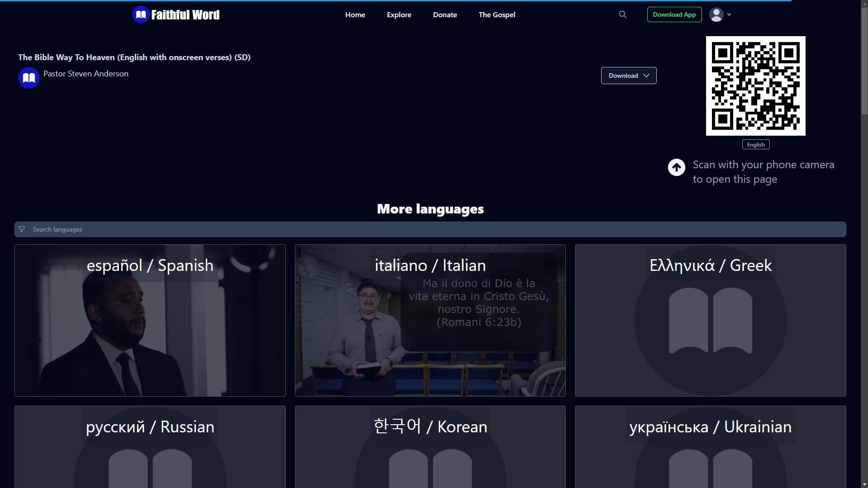Go to the Home menu item
The width and height of the screenshot is (868, 488).
click(x=355, y=14)
